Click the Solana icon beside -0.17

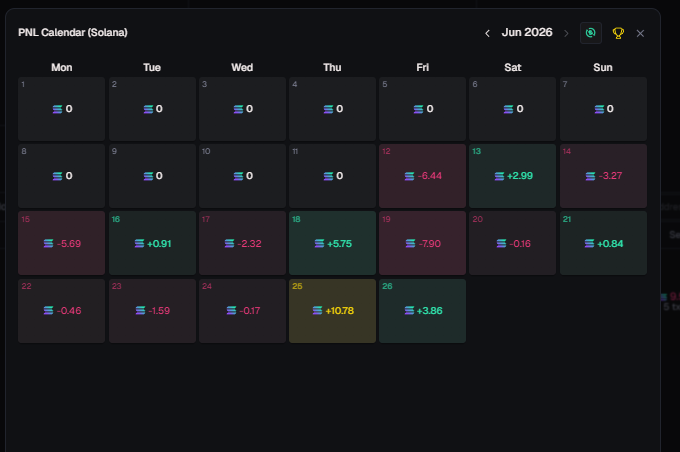(232, 311)
